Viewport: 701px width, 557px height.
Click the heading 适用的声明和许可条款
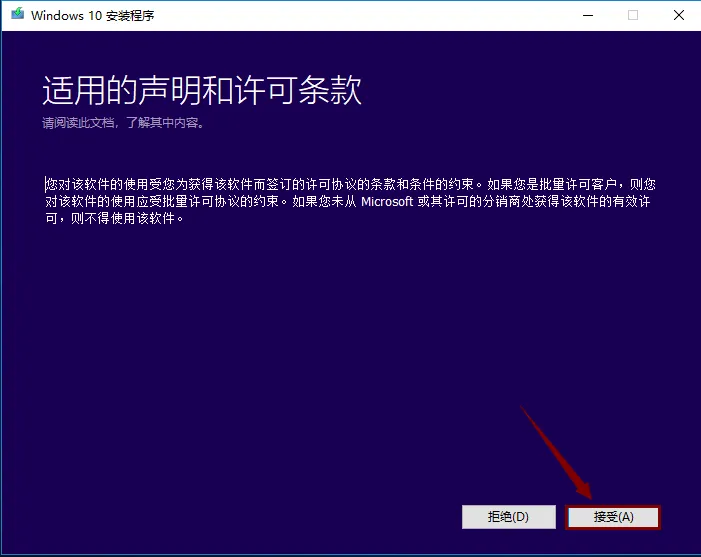202,90
